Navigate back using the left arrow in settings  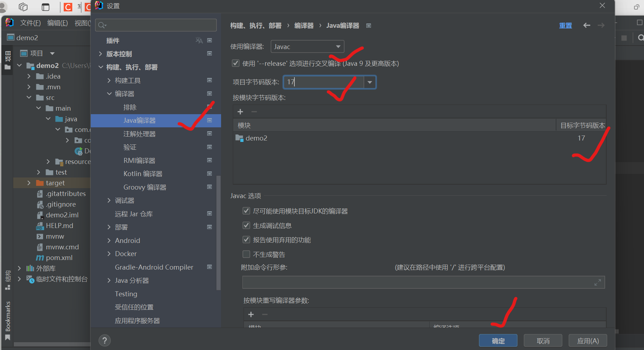pos(586,25)
